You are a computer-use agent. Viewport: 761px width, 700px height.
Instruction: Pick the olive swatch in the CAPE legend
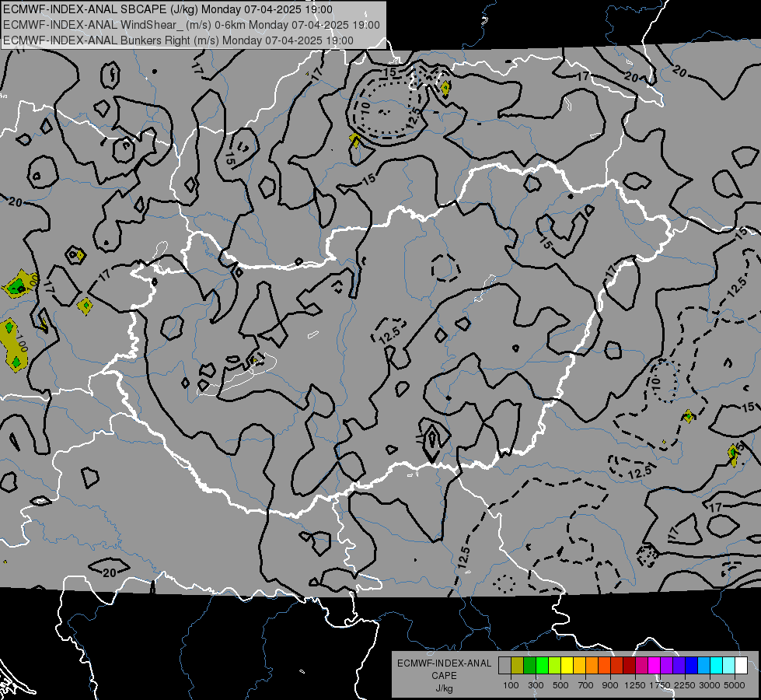tap(518, 666)
